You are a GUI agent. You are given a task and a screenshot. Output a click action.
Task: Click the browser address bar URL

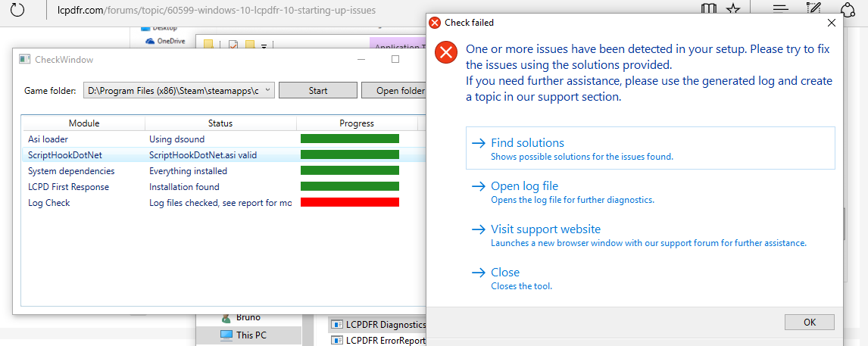tap(217, 10)
